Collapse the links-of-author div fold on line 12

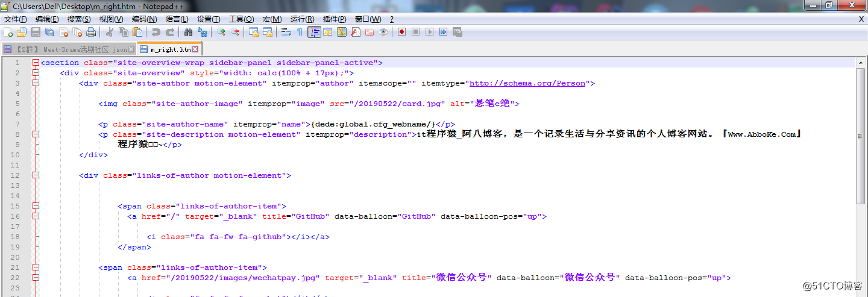click(36, 175)
